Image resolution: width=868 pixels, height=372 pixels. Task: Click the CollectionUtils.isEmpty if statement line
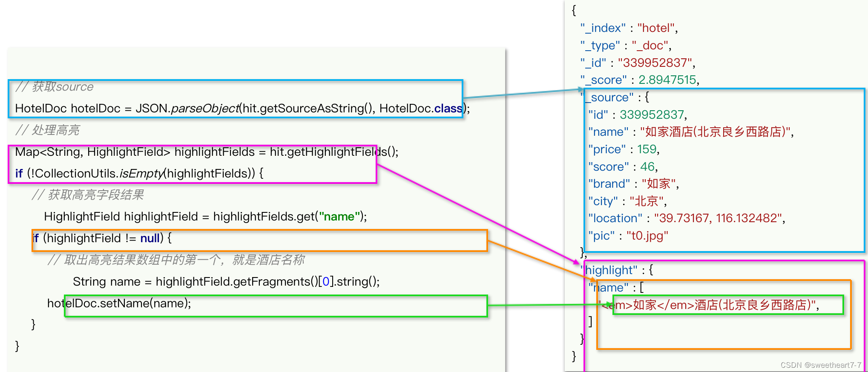139,174
